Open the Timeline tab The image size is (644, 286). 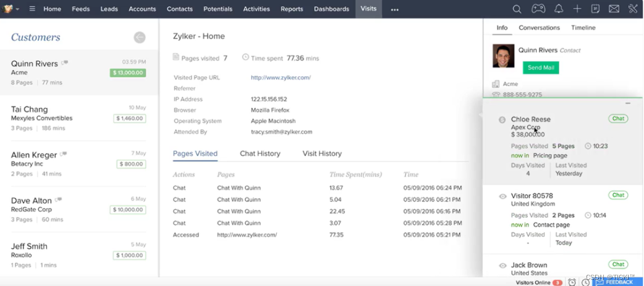pyautogui.click(x=583, y=28)
